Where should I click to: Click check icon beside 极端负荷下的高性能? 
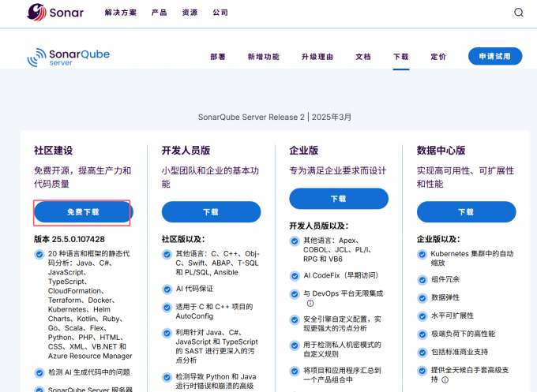click(x=422, y=334)
